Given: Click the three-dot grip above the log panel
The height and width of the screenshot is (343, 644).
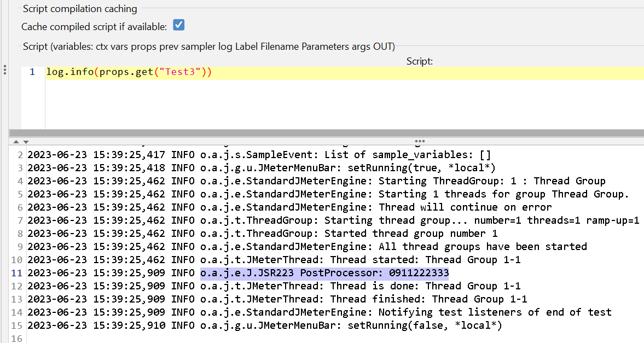Looking at the screenshot, I should [x=420, y=141].
